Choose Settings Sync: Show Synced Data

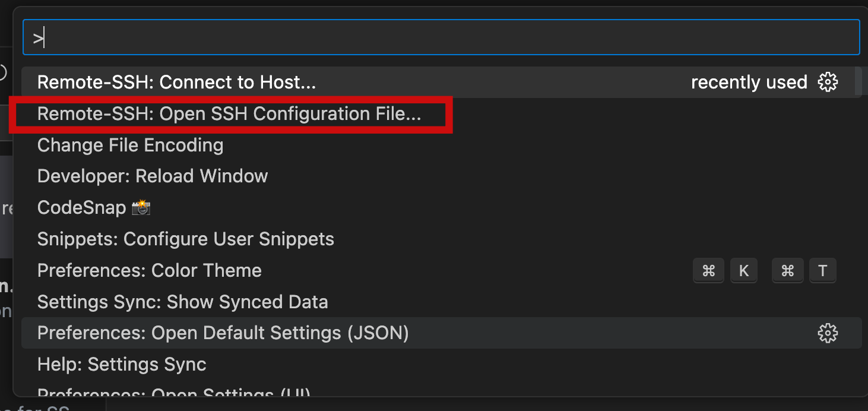tap(441, 302)
